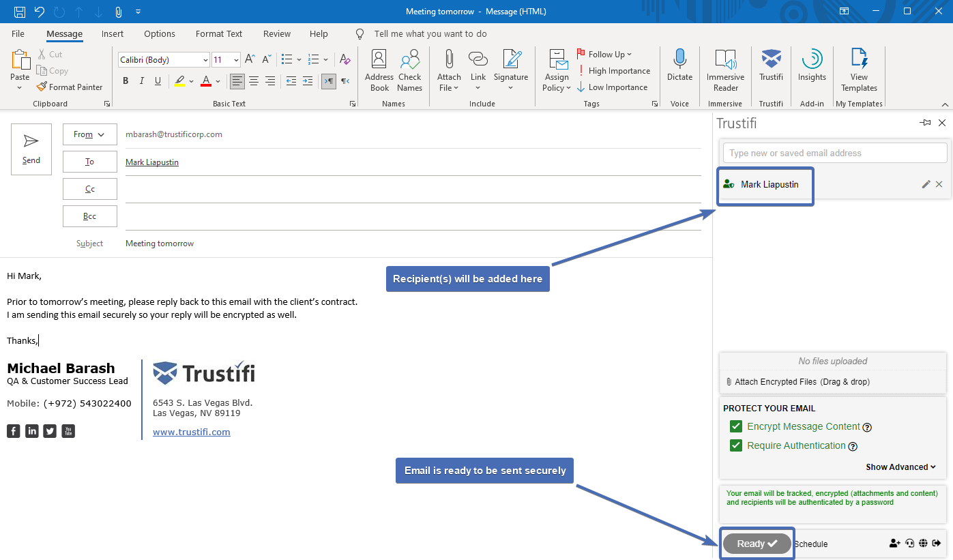Open Trustifi support headset icon
Viewport: 953px width, 560px height.
click(909, 544)
